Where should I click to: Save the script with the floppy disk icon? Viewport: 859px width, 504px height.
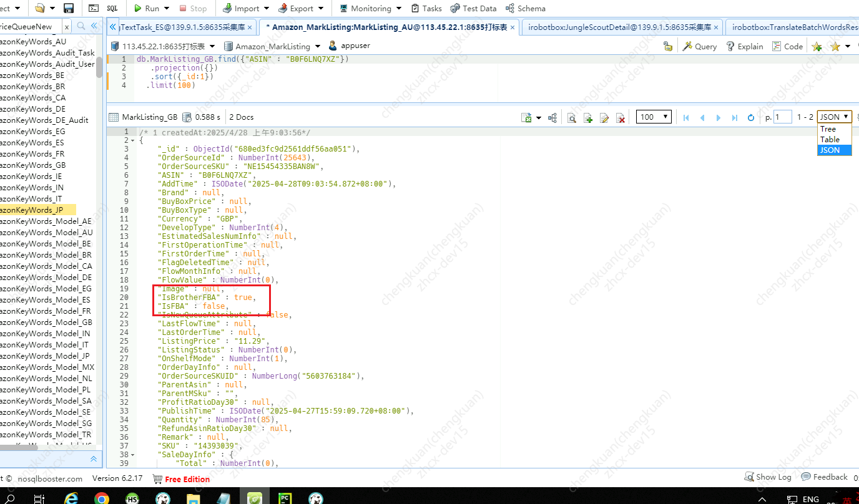(69, 8)
